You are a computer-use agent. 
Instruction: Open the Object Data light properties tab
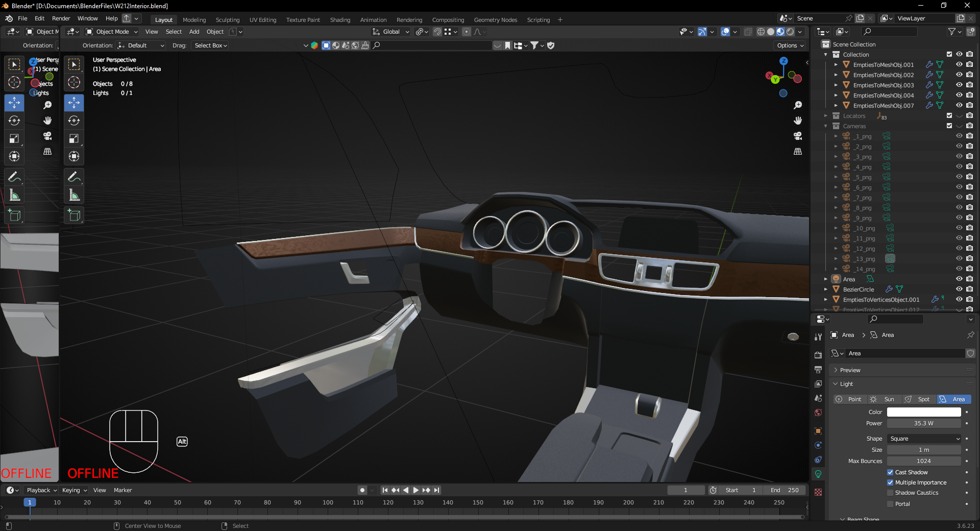click(818, 474)
